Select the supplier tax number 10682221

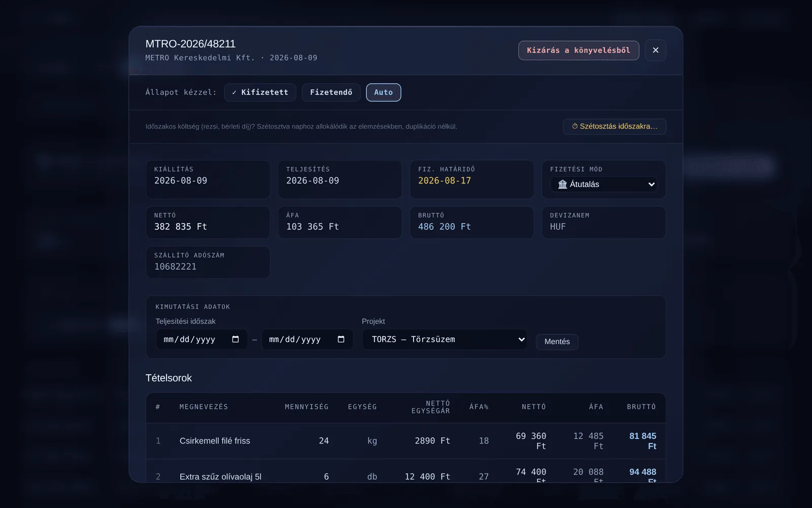[175, 267]
